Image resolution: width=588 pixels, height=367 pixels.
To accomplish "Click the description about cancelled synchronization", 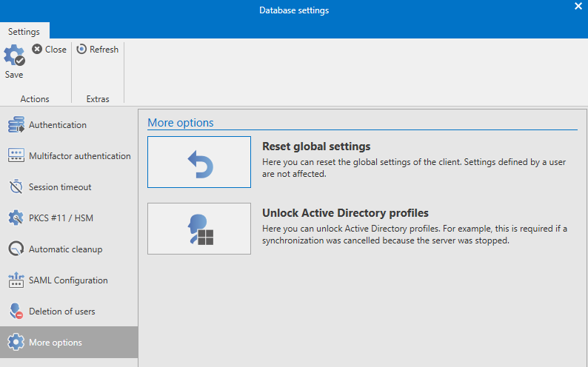I will pos(415,235).
